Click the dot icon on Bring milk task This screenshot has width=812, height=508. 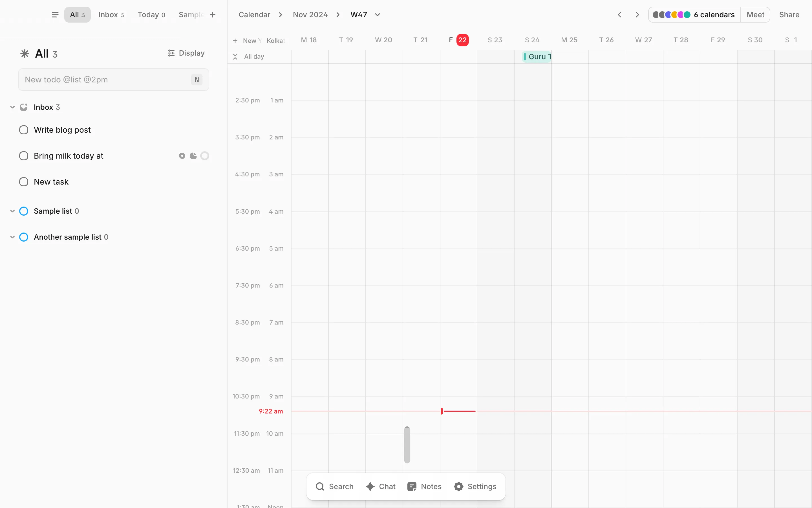pos(182,156)
